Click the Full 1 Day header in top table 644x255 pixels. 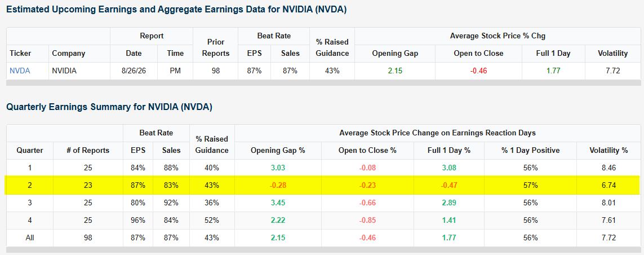(x=553, y=54)
